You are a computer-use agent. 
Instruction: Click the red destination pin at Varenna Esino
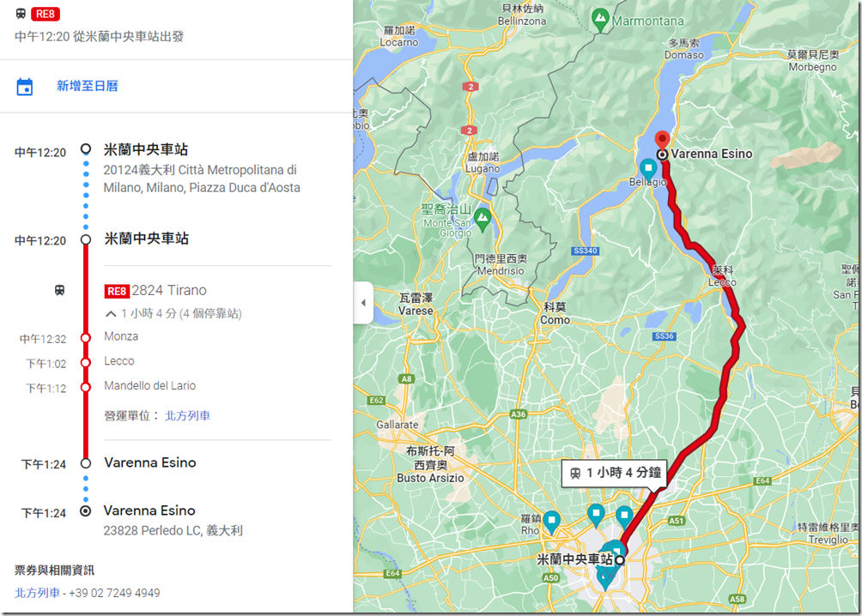click(663, 140)
